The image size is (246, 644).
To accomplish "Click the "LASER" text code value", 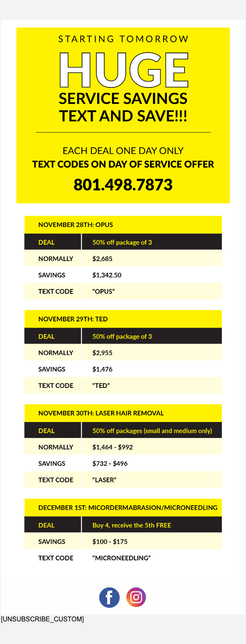I will tap(104, 480).
